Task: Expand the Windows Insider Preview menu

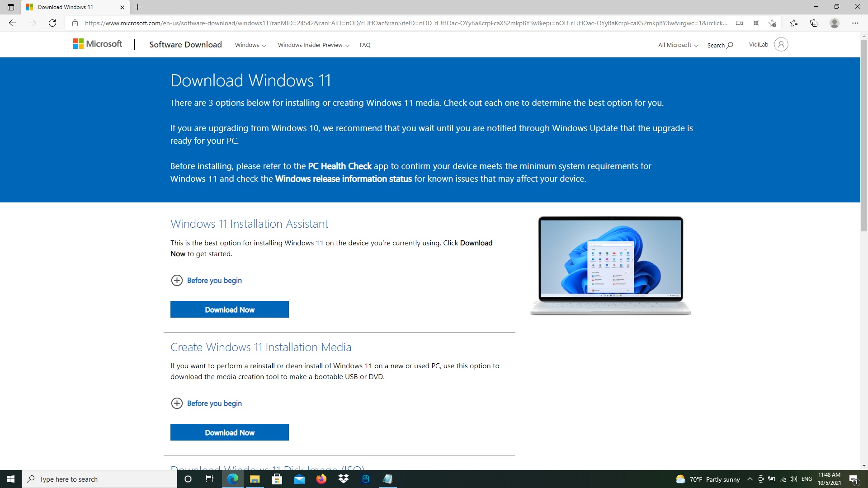Action: (x=313, y=45)
